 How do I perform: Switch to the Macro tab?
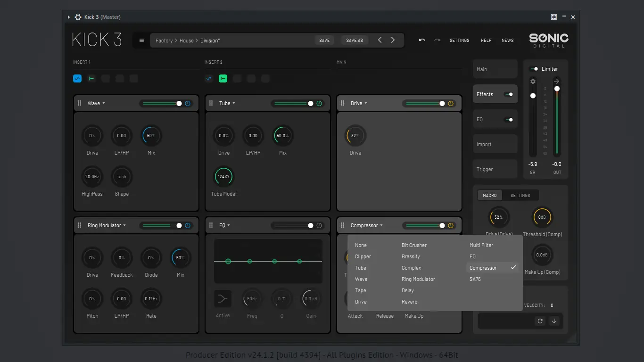point(490,195)
